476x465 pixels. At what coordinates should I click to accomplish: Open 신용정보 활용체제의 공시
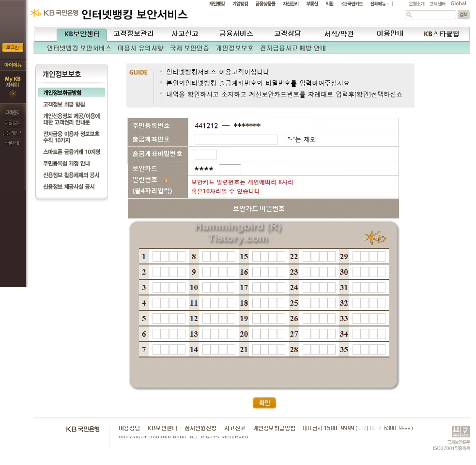[x=71, y=175]
